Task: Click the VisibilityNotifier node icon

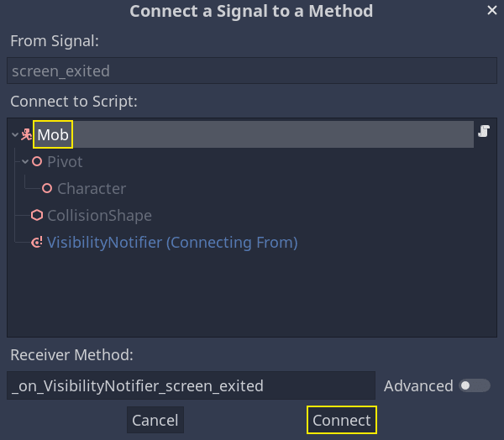Action: [x=37, y=243]
